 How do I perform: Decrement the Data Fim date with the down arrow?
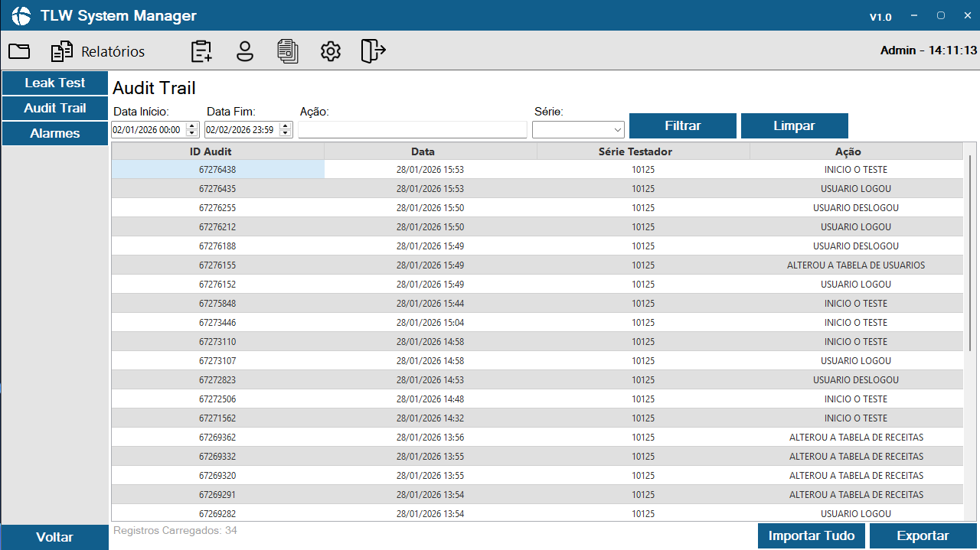[284, 132]
